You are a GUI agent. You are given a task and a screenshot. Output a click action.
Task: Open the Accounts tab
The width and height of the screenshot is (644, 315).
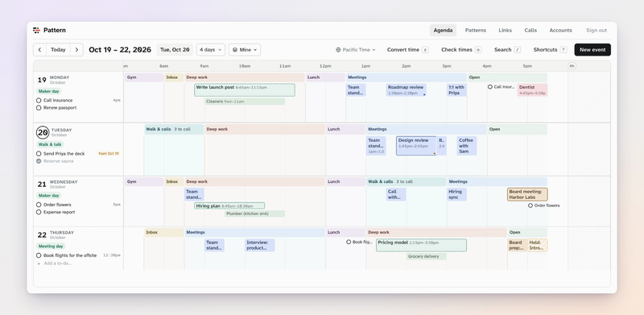[x=560, y=31]
